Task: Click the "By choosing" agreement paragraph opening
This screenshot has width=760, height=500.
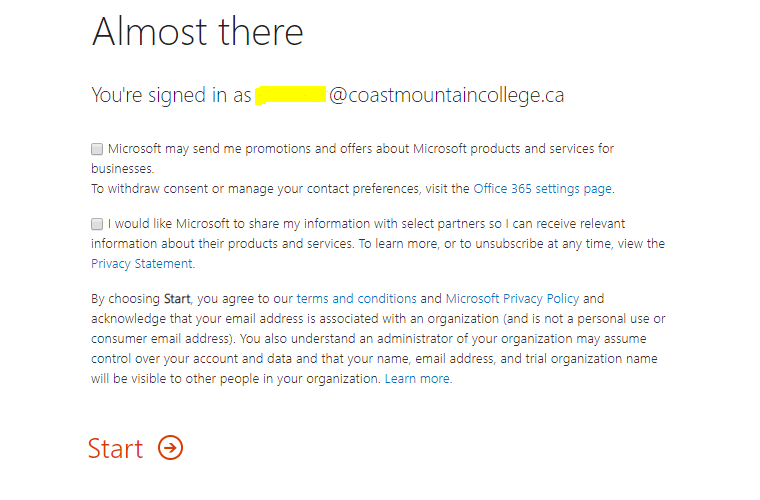Action: (126, 298)
